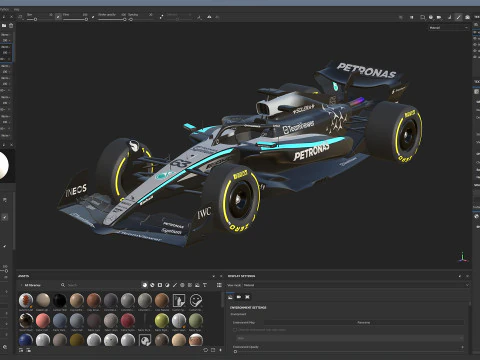480x360 pixels.
Task: Switch Assets panel view layout icon
Action: tap(219, 285)
